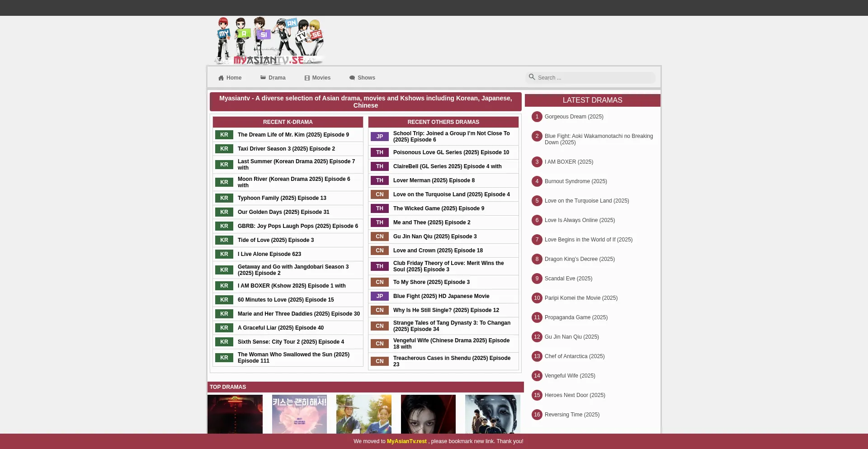Screen dimensions: 868x449
Task: Open the pink Korean-titled drama poster
Action: pos(299,414)
